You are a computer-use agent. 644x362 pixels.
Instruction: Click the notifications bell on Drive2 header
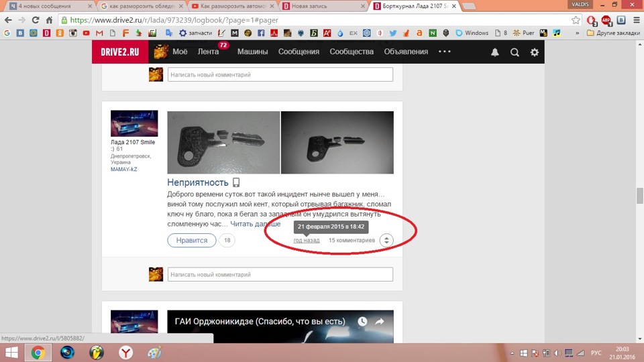pyautogui.click(x=495, y=52)
